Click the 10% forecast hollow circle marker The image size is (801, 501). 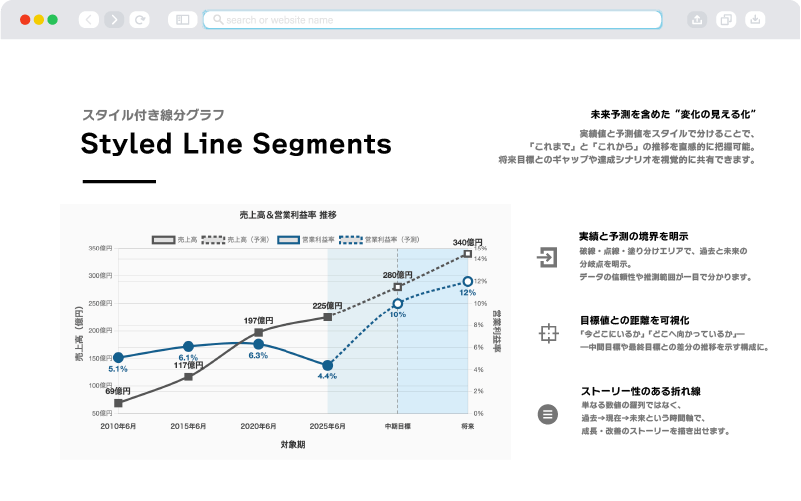[x=397, y=303]
